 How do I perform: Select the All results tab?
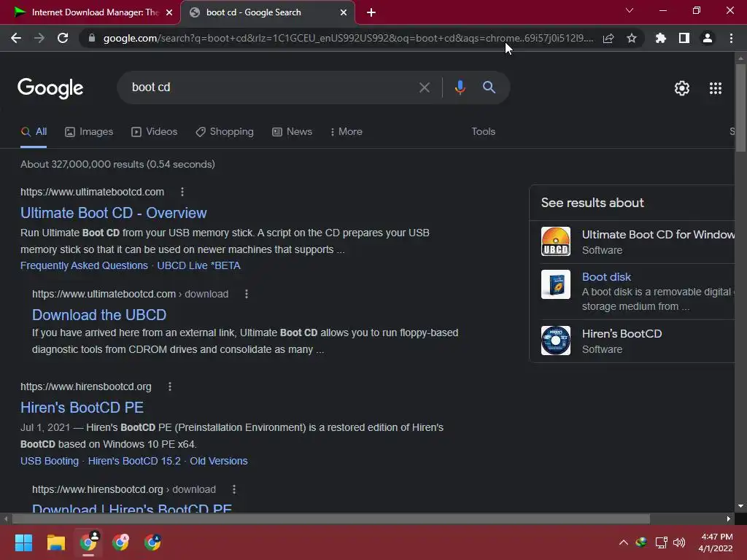click(34, 132)
